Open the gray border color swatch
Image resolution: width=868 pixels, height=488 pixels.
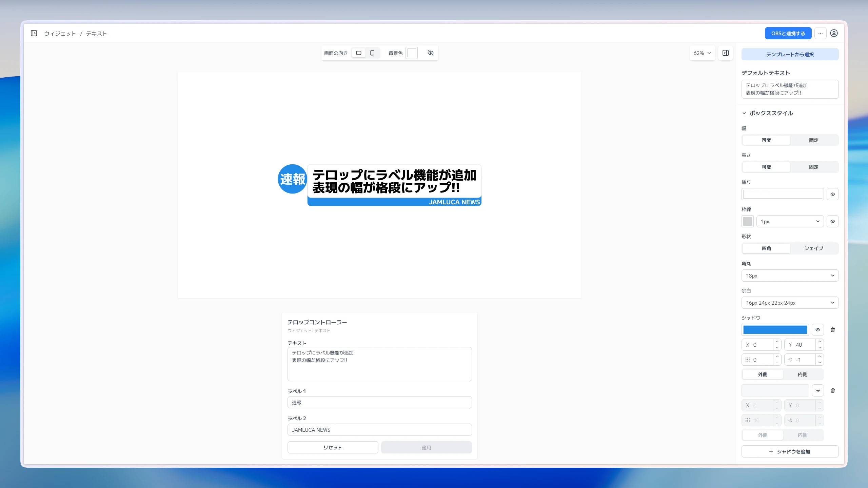747,221
